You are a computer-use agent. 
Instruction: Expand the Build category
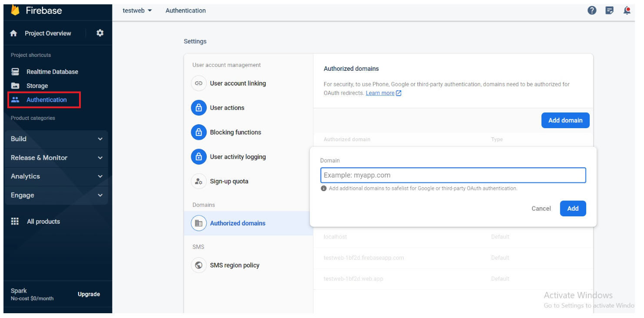[x=56, y=139]
